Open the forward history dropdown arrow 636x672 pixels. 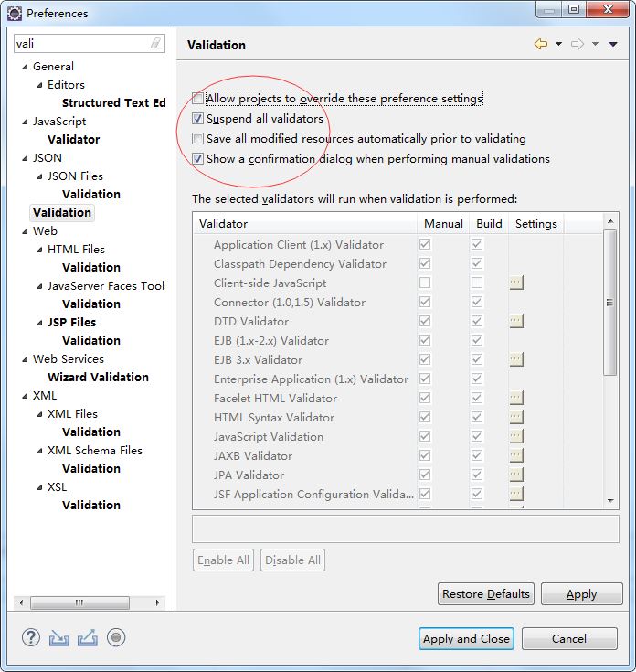[595, 44]
